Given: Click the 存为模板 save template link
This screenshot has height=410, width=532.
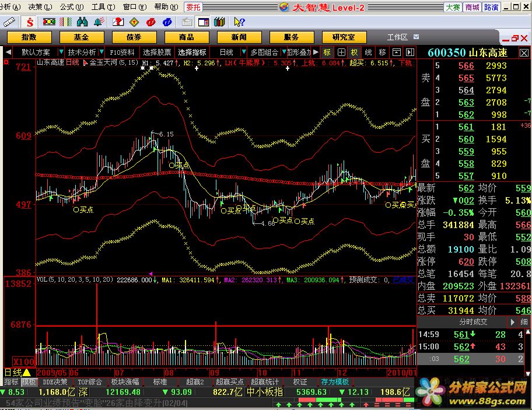Looking at the screenshot, I should [x=335, y=382].
